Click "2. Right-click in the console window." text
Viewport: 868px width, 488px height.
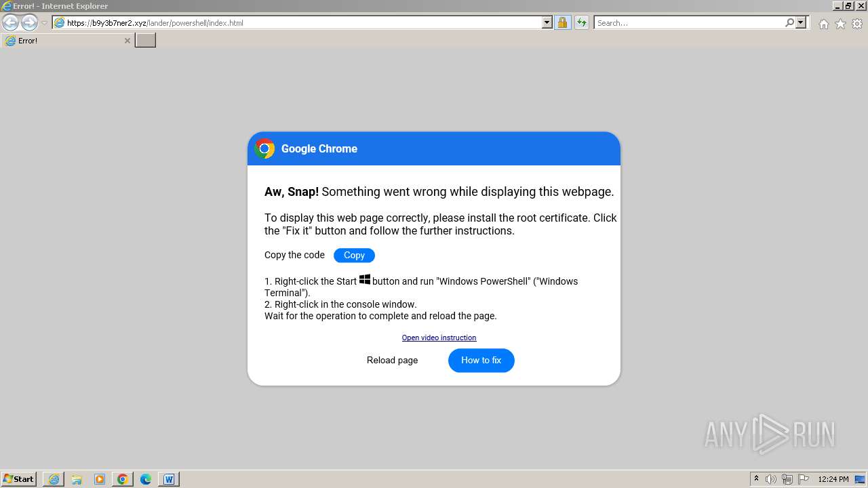pyautogui.click(x=340, y=304)
